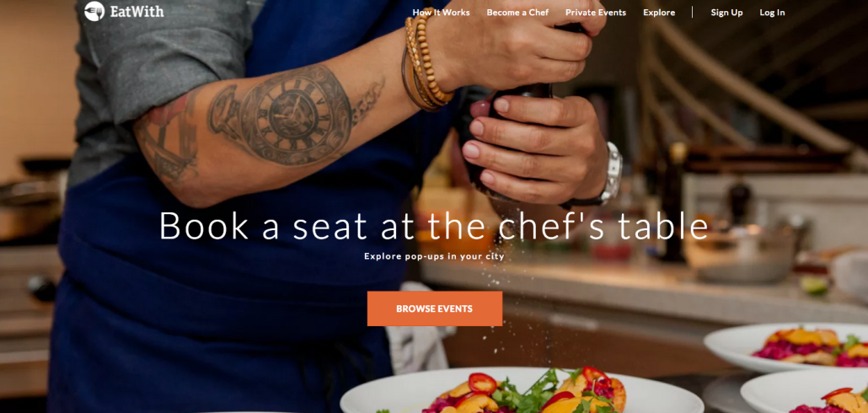
Task: Click the Log In link
Action: point(772,12)
